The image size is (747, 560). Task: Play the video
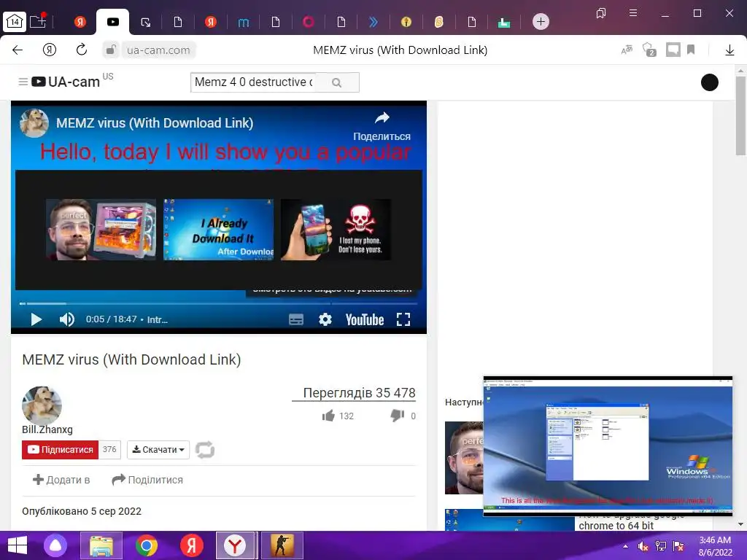[36, 319]
